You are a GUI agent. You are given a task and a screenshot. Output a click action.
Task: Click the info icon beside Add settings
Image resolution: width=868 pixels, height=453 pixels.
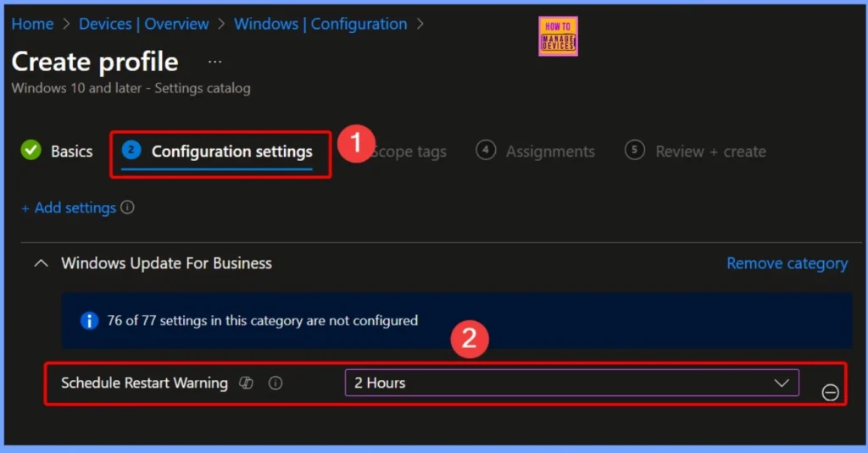tap(127, 207)
